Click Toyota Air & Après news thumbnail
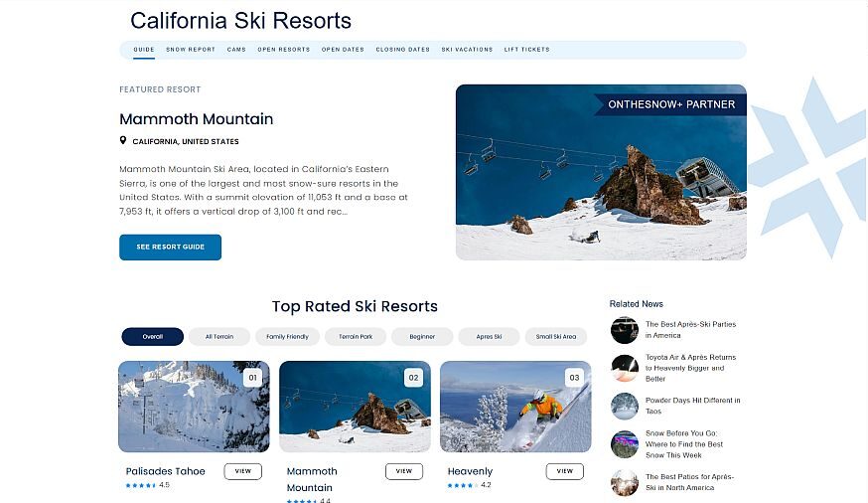Screen dimensions: 868x503 tap(625, 368)
